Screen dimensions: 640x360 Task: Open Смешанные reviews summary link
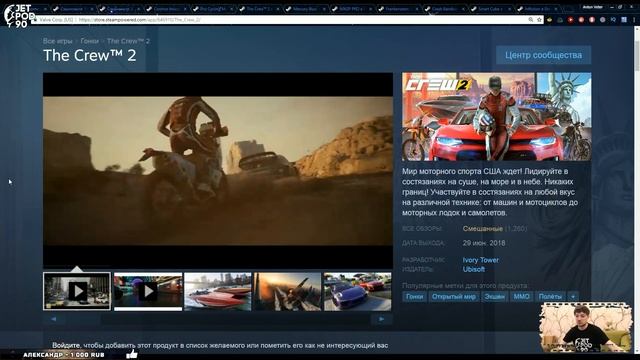pos(482,229)
